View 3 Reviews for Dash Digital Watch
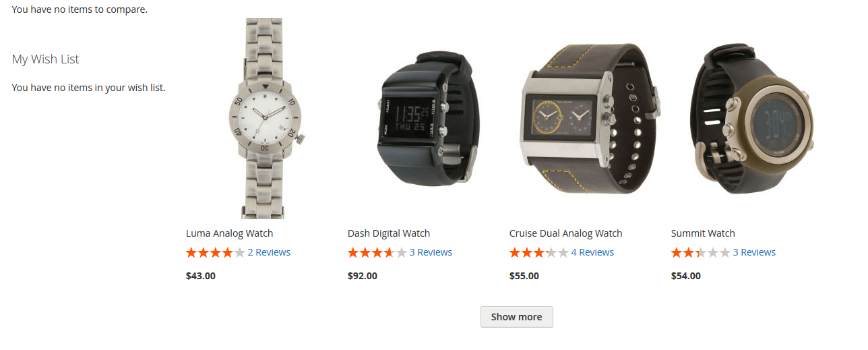 [431, 252]
